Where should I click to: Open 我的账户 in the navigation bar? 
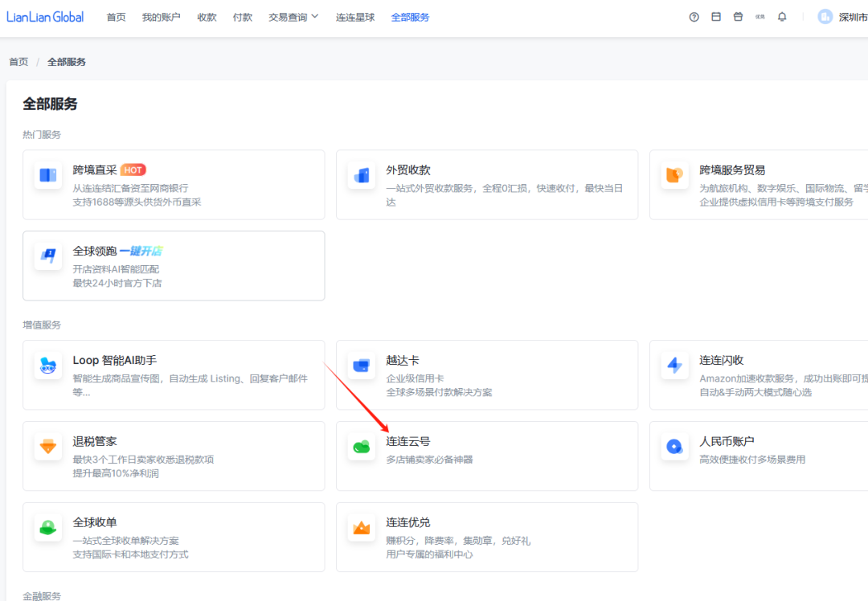[x=161, y=17]
